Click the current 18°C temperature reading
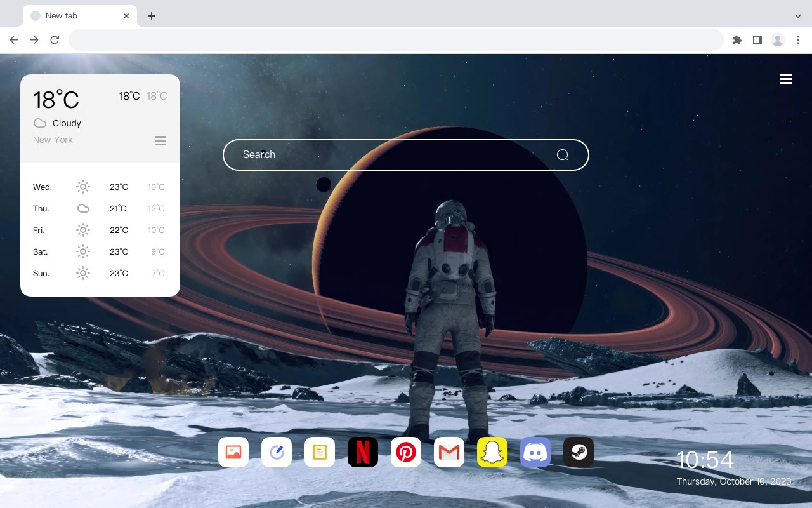This screenshot has width=812, height=508. tap(56, 100)
